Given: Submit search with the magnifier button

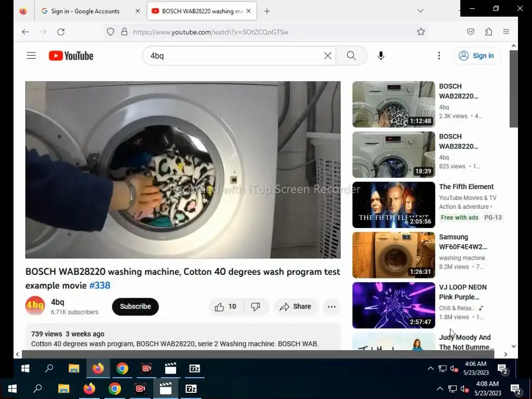Looking at the screenshot, I should tap(352, 56).
